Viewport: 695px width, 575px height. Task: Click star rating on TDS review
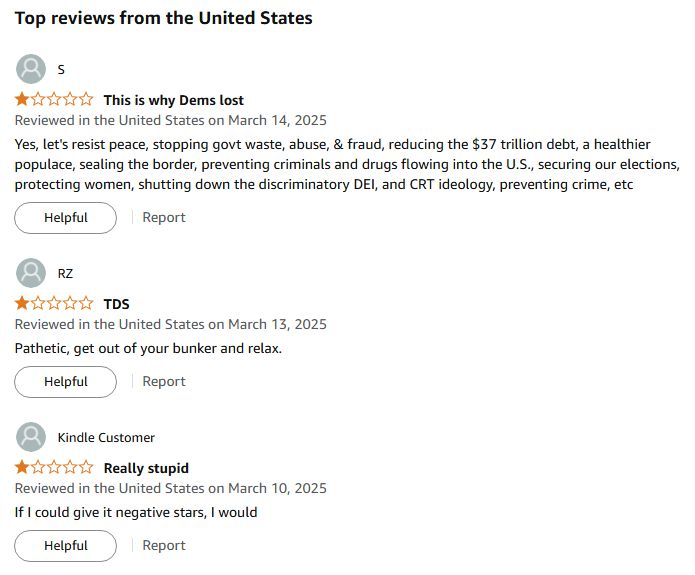coord(54,303)
